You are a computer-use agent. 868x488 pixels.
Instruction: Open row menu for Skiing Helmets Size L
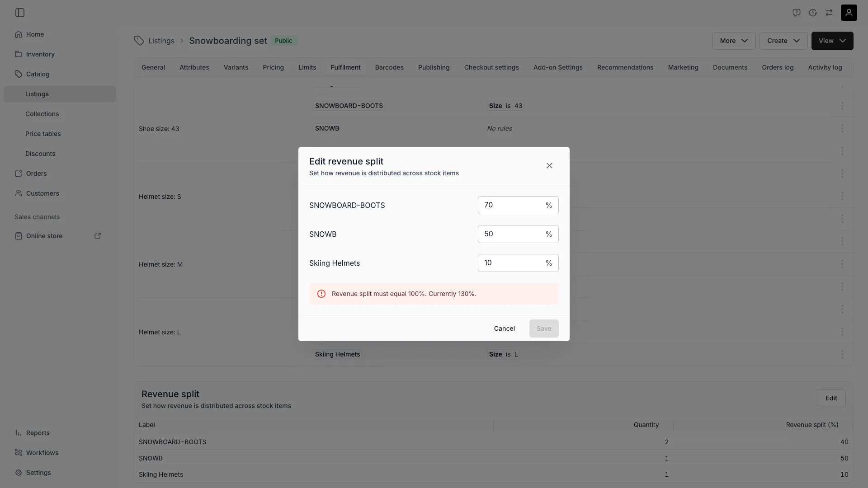tap(842, 354)
